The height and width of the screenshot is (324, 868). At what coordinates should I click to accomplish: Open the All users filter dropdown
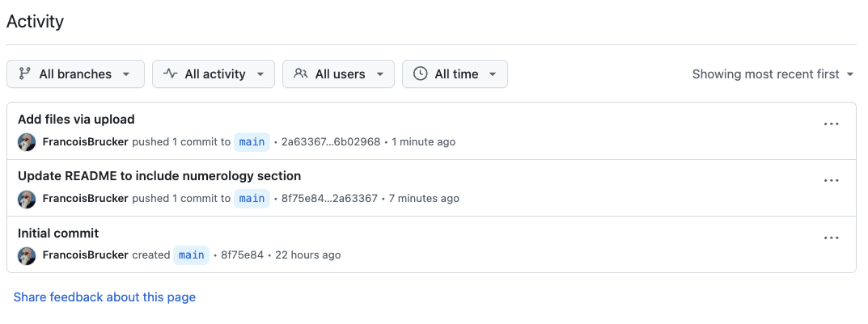tap(338, 74)
